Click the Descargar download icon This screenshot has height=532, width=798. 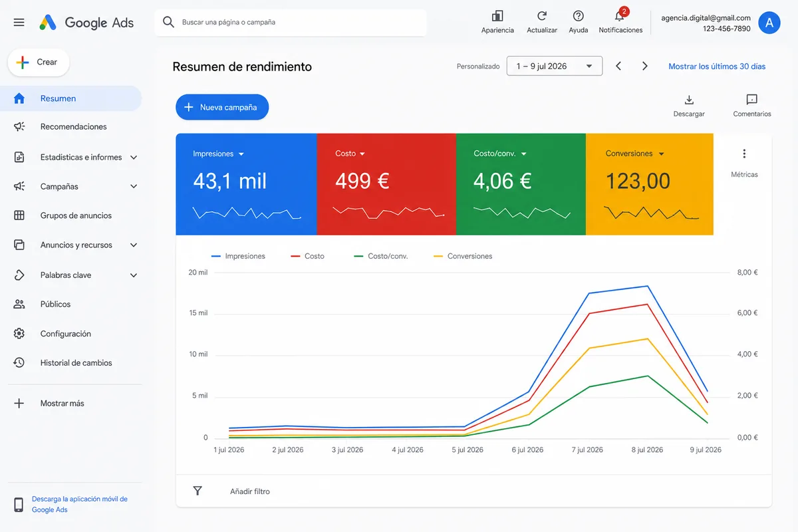click(689, 100)
